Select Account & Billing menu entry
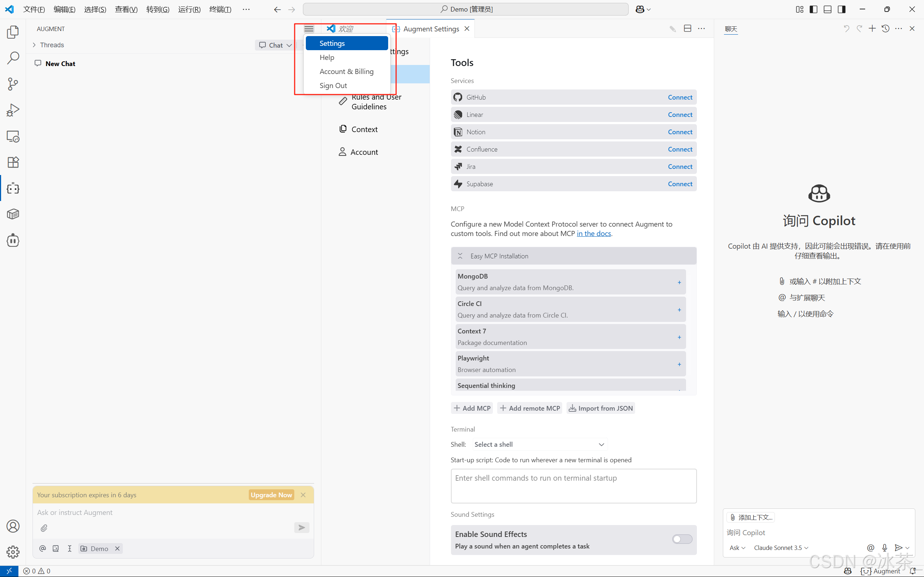The image size is (924, 577). 346,71
